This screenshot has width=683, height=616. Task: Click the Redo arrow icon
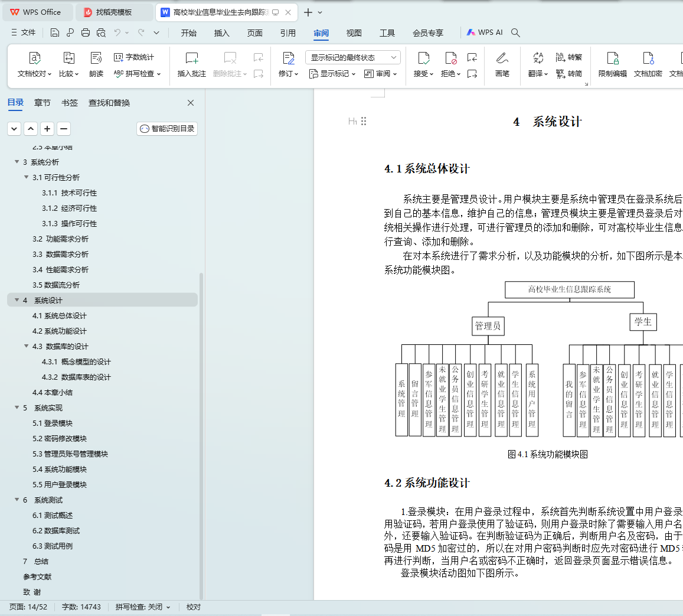click(x=141, y=32)
